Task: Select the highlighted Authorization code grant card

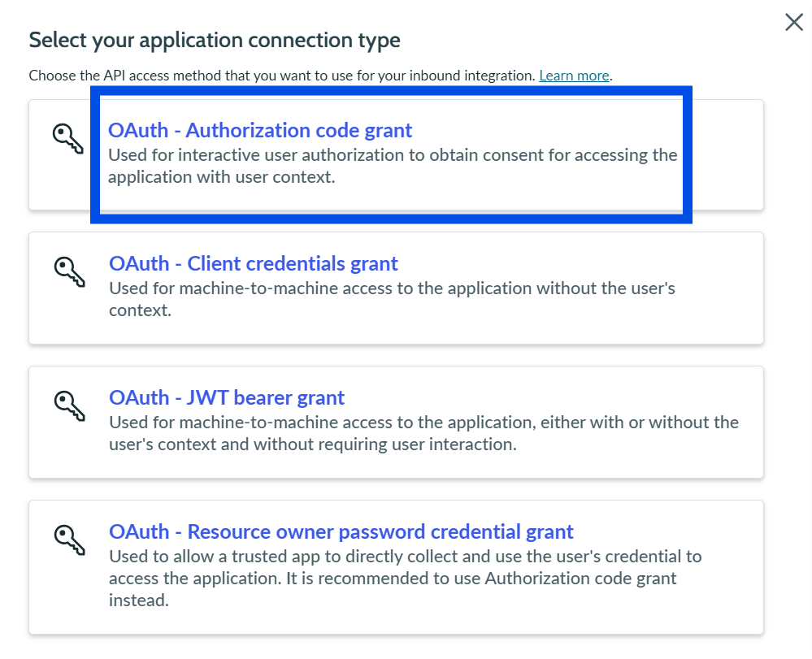Action: [396, 154]
